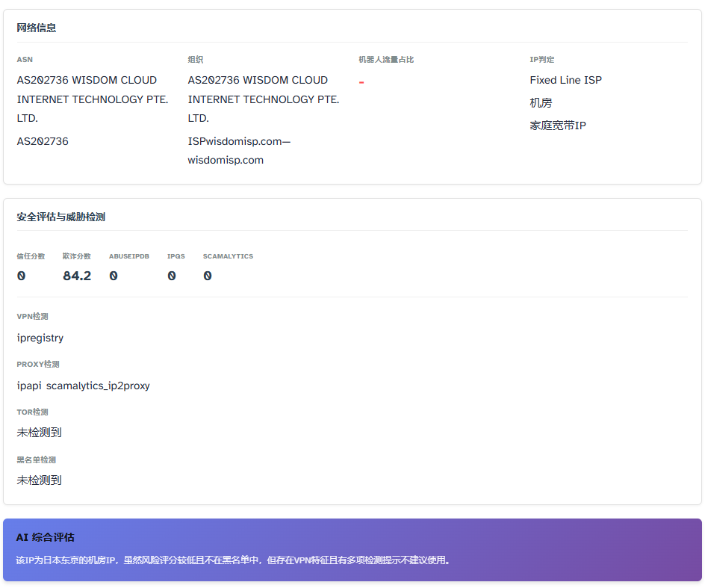This screenshot has height=588, width=705.
Task: Click the wisdomisp.com ISP domain text
Action: click(226, 160)
